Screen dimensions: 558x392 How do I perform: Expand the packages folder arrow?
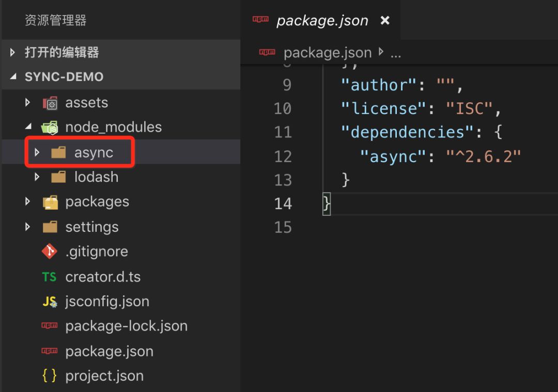coord(28,202)
